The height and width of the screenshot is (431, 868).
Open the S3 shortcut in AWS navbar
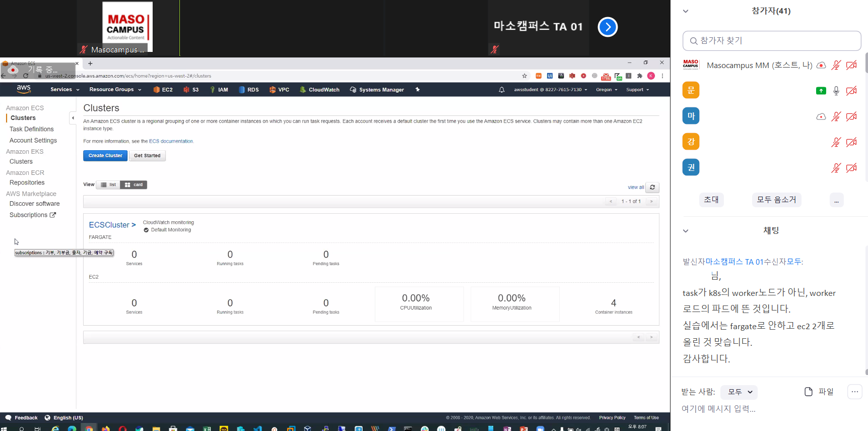pos(191,90)
